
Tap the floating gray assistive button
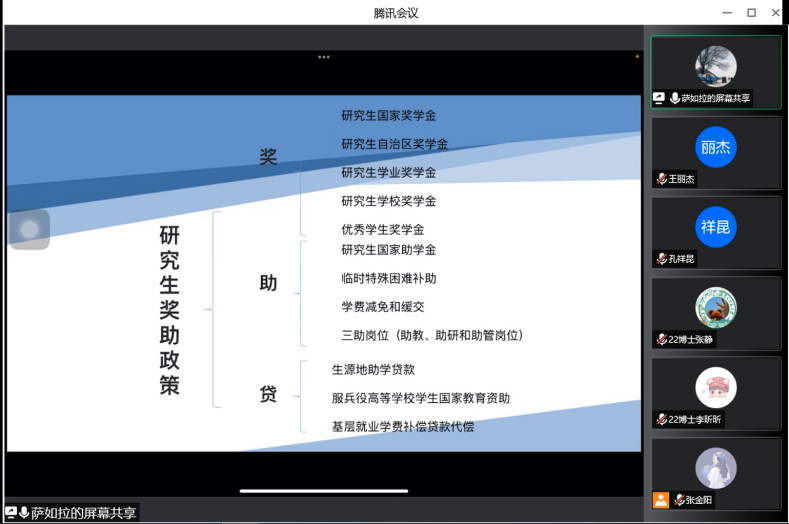[29, 230]
